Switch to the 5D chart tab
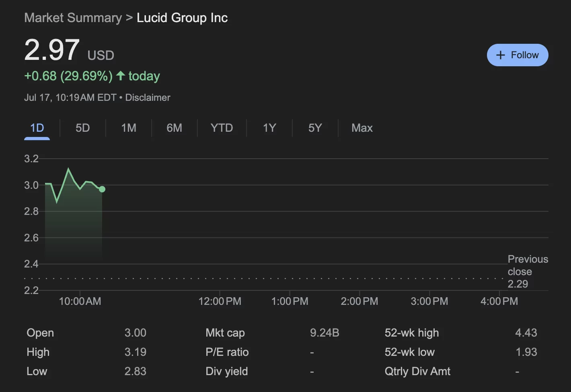 click(x=82, y=128)
